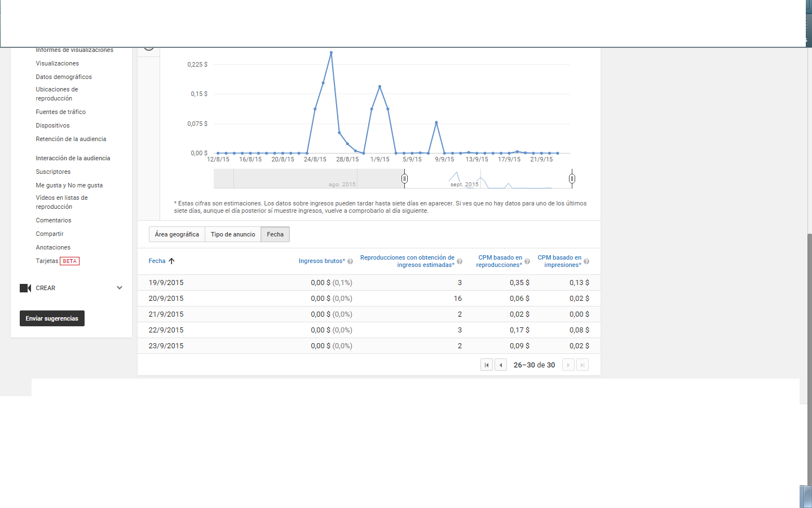
Task: Click the 0,13 $ impressions CPM value
Action: click(x=579, y=283)
